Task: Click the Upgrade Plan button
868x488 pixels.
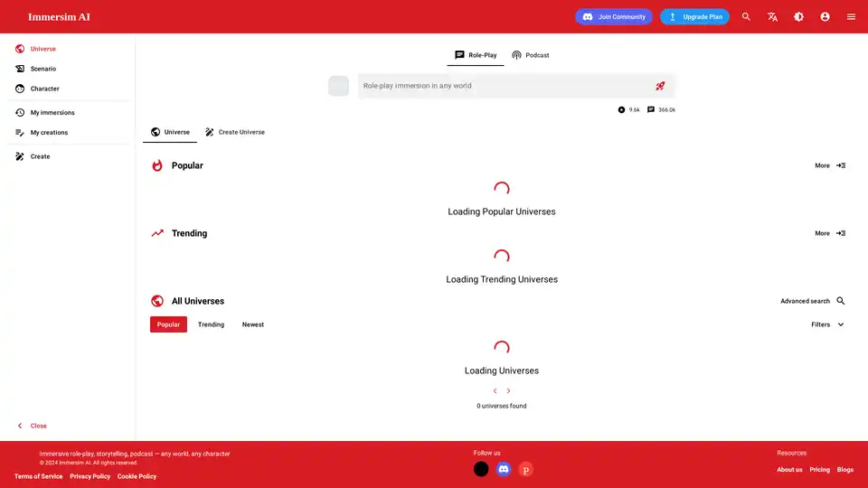Action: pyautogui.click(x=694, y=16)
